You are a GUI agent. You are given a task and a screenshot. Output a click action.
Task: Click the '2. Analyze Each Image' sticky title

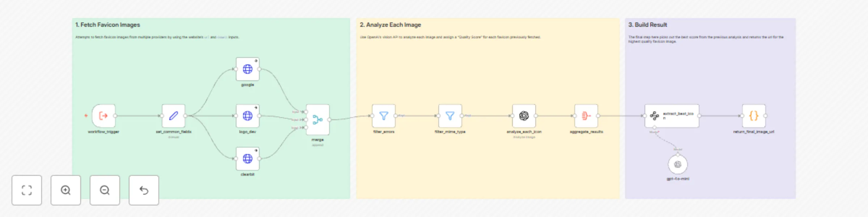coord(390,25)
